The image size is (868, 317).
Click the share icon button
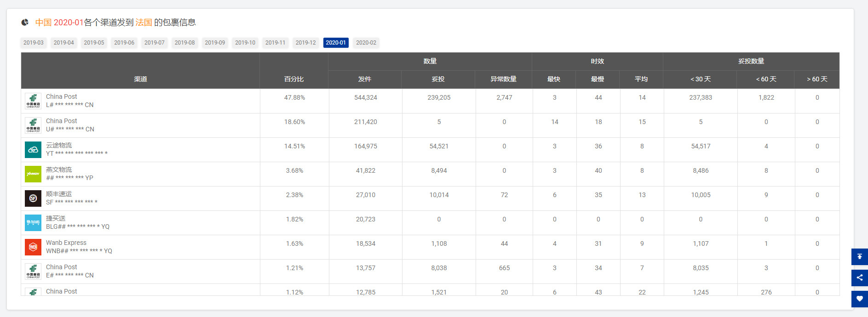click(860, 277)
